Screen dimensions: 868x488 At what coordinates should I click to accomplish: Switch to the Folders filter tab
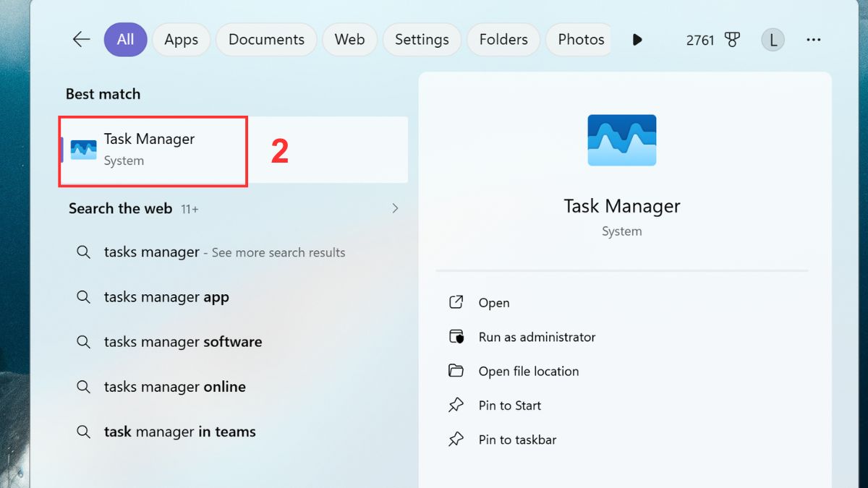click(x=503, y=40)
